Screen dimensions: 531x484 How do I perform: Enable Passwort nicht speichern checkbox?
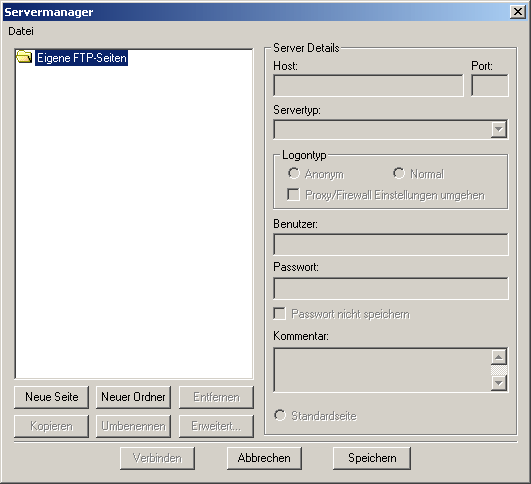[x=279, y=313]
